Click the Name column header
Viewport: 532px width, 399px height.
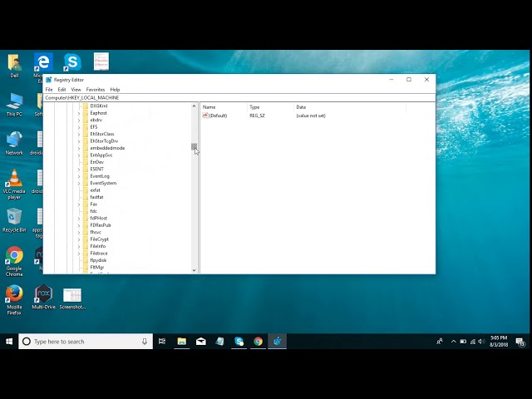click(x=224, y=107)
